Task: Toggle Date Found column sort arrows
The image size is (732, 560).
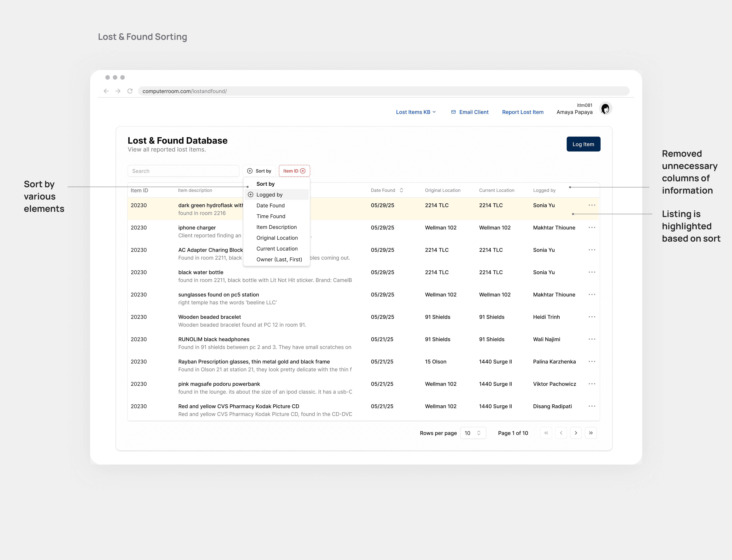Action: click(x=402, y=190)
